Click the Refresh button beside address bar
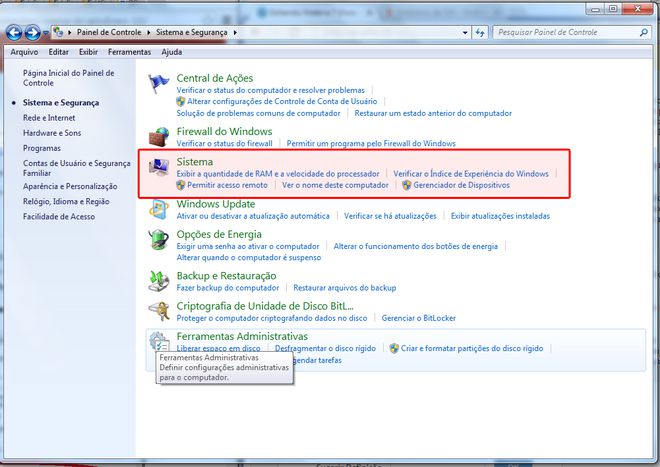Screen dimensions: 660x467 [x=480, y=32]
